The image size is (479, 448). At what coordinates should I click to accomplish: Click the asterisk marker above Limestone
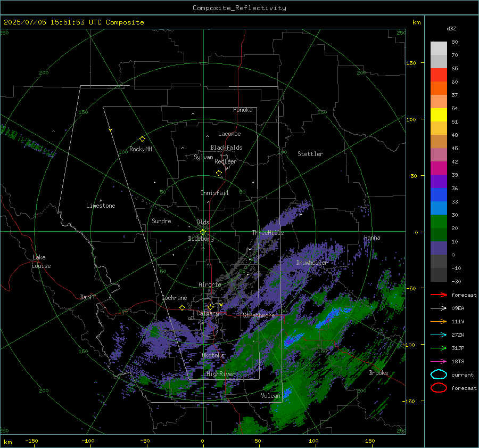click(x=101, y=201)
